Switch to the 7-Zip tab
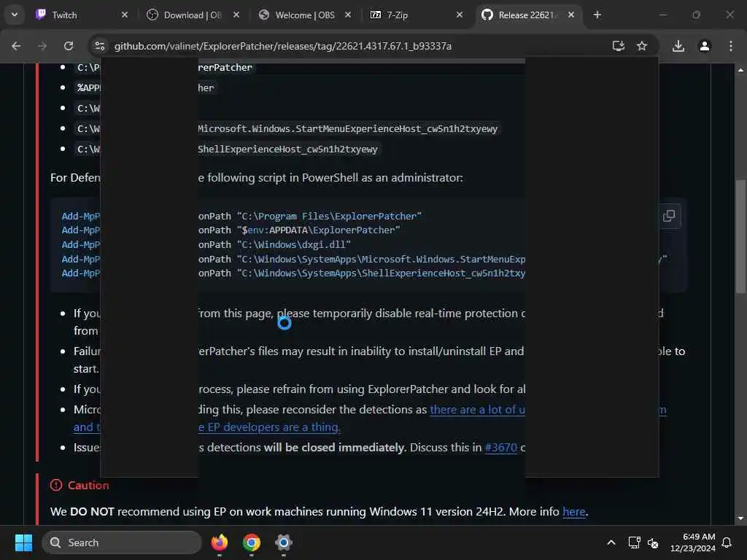This screenshot has width=747, height=560. click(x=417, y=15)
